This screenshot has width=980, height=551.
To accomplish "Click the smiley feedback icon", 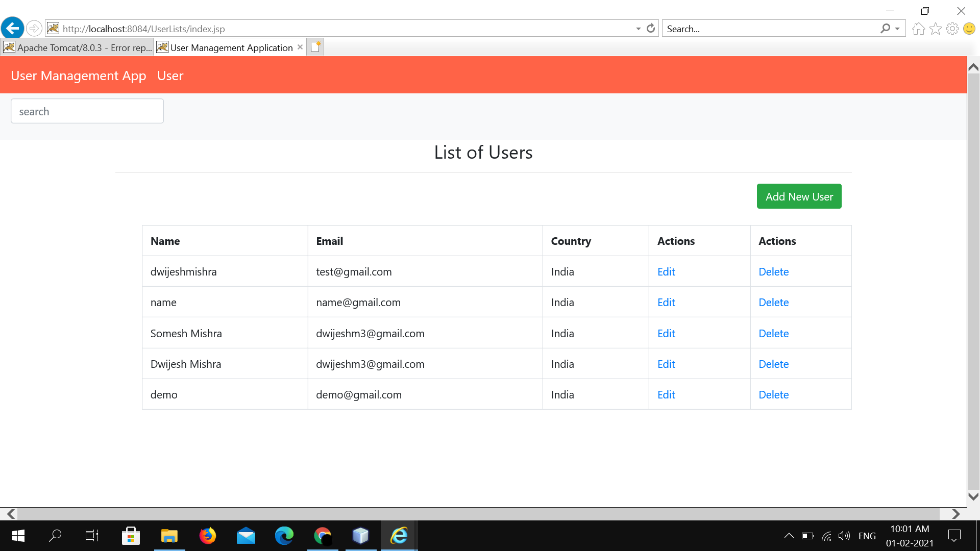I will coord(969,29).
